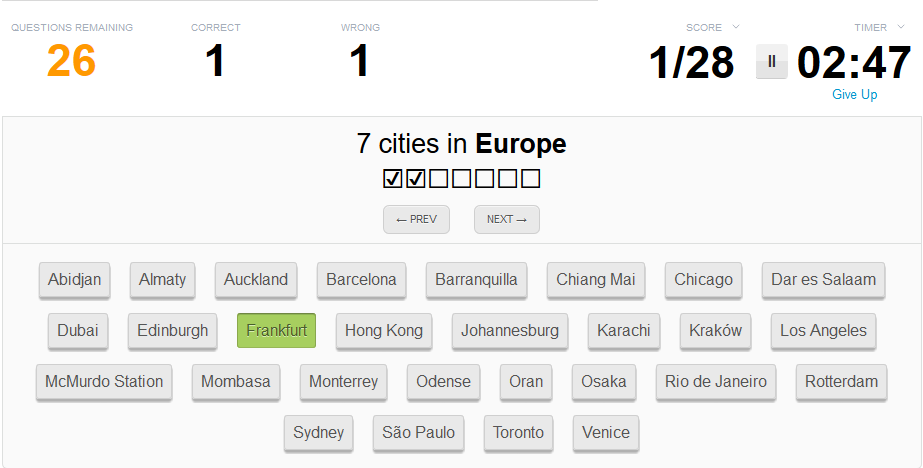Image resolution: width=923 pixels, height=468 pixels.
Task: Select the highlighted Frankfurt tile
Action: click(x=277, y=330)
